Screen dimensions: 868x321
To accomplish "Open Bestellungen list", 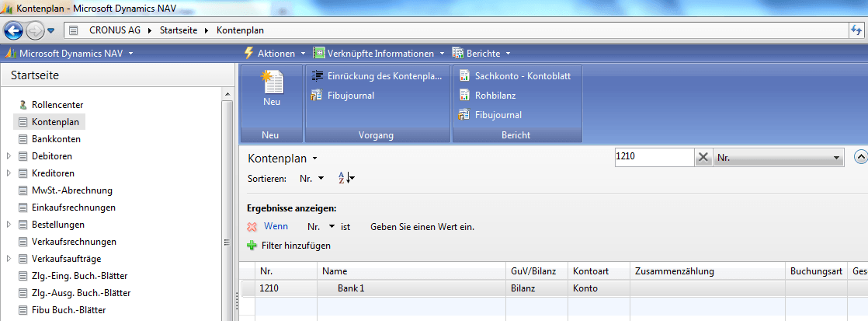I will (x=58, y=225).
